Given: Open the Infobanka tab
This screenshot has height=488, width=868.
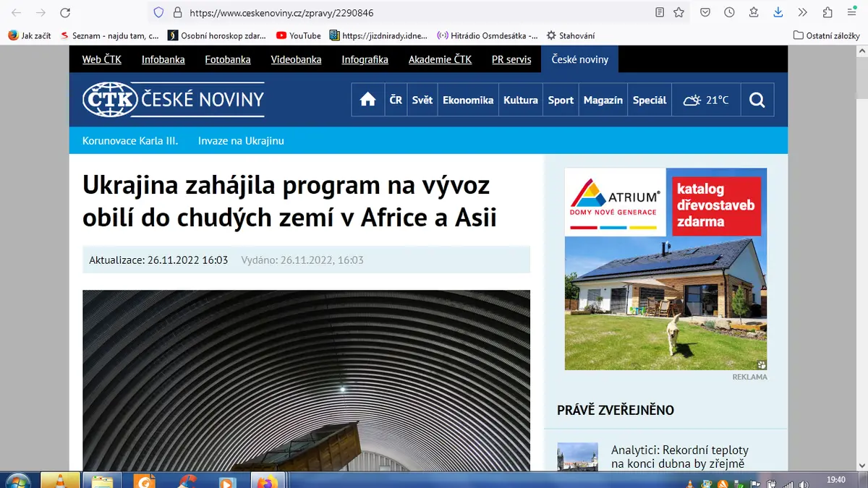Looking at the screenshot, I should pyautogui.click(x=163, y=59).
